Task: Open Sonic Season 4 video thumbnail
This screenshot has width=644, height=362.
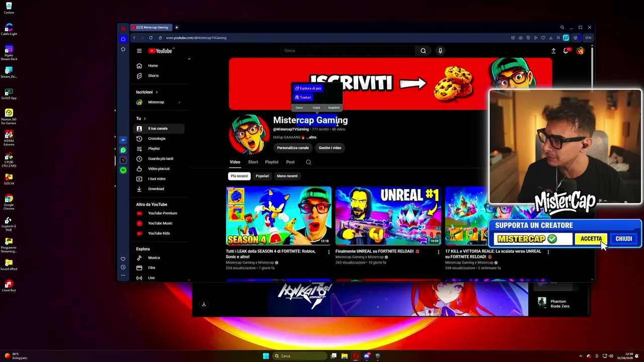Action: pos(279,216)
